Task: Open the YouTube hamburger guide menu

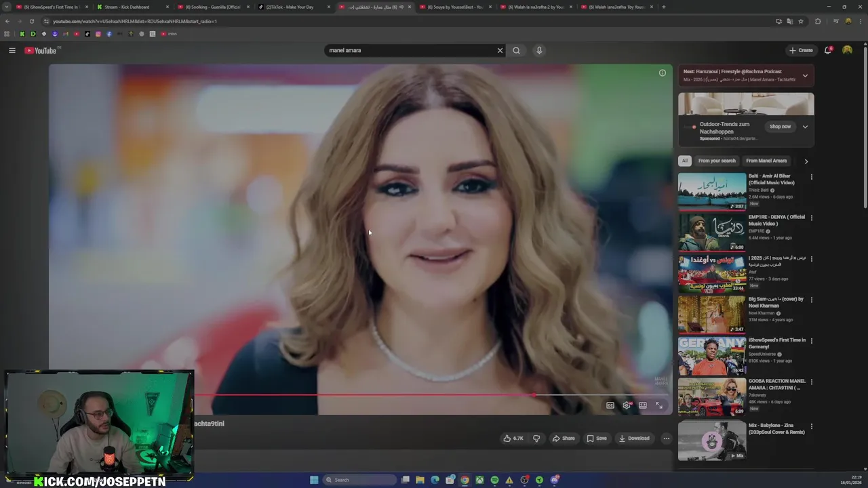Action: [x=12, y=50]
